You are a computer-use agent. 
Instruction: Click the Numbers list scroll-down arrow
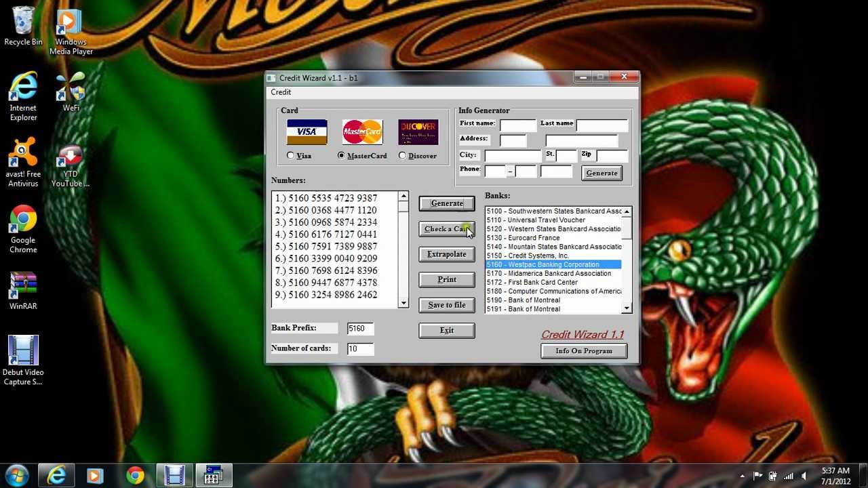click(x=403, y=303)
